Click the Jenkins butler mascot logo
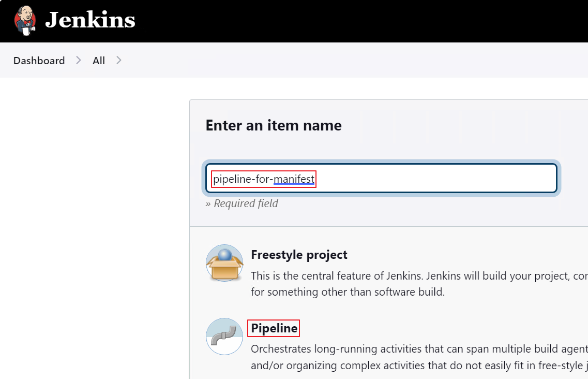 click(25, 21)
